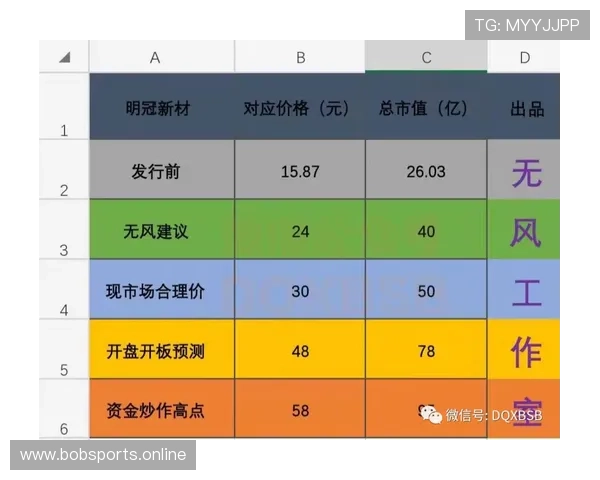The height and width of the screenshot is (480, 600).
Task: Select row 5 header
Action: 64,349
